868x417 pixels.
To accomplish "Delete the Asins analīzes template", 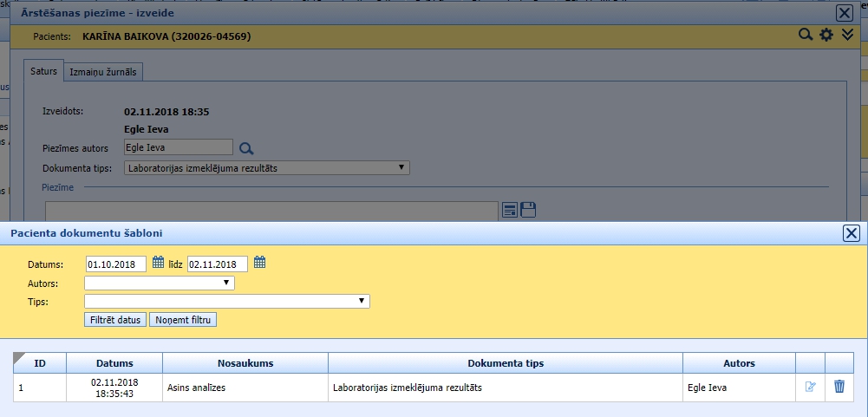I will (x=839, y=387).
